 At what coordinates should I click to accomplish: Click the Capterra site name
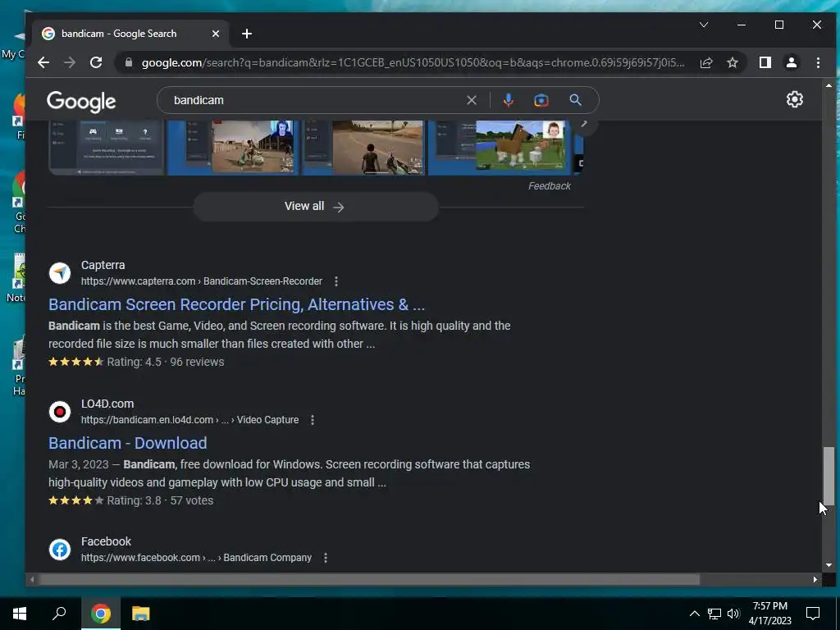coord(103,265)
